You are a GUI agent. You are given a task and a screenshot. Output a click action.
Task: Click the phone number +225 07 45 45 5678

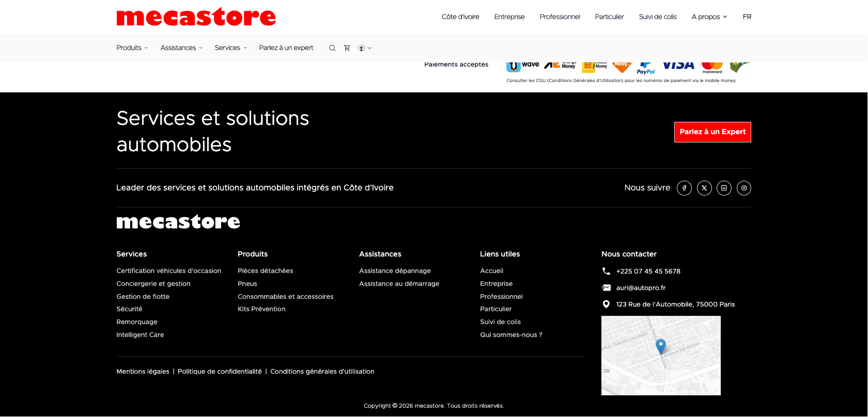648,271
